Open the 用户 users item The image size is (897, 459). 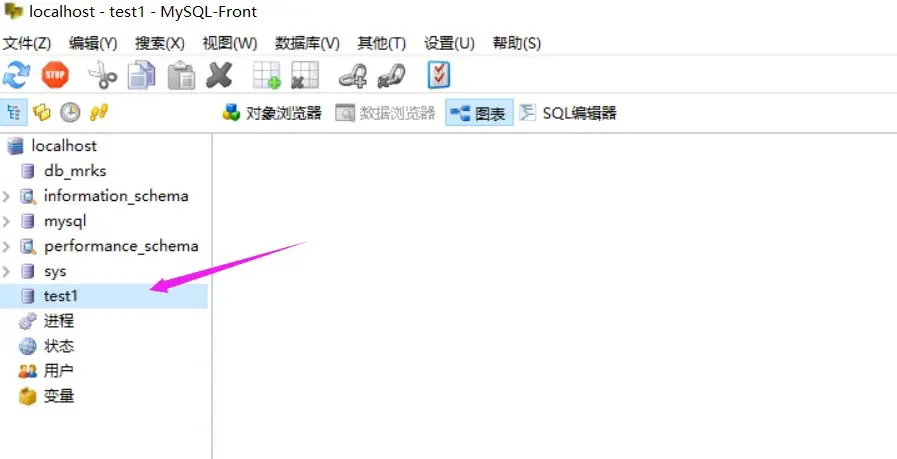(x=46, y=371)
